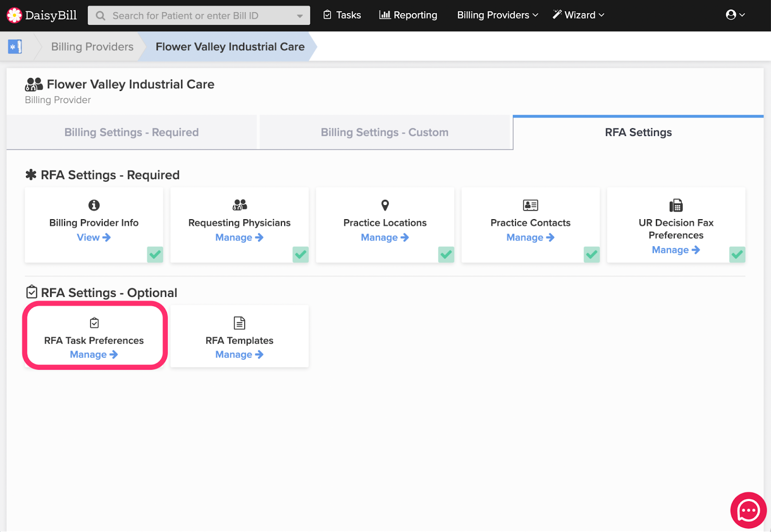Switch to Billing Settings - Custom tab
Image resolution: width=771 pixels, height=532 pixels.
point(385,132)
